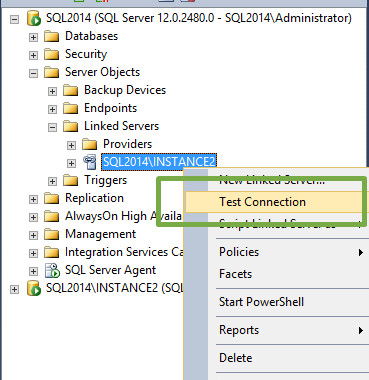The width and height of the screenshot is (369, 380).
Task: Click the linked server icon for SQL2014\INSTANCE2
Action: [90, 162]
